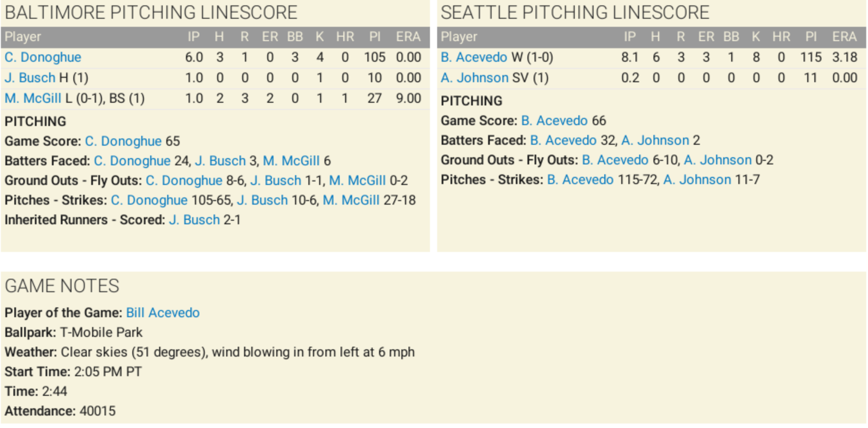Open B. Acevedo beside Seattle Game Score
Viewport: 868px width, 428px height.
554,121
